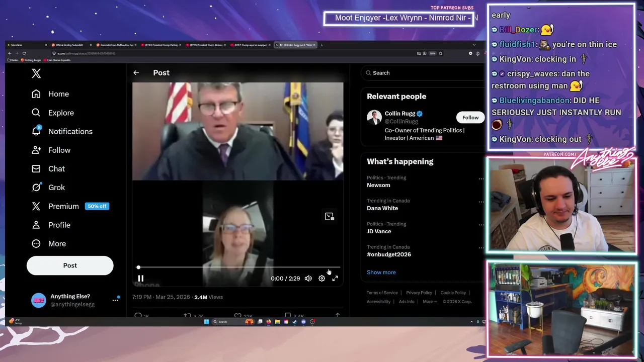Image resolution: width=644 pixels, height=362 pixels.
Task: Click Show more under What's happening
Action: pos(381,272)
